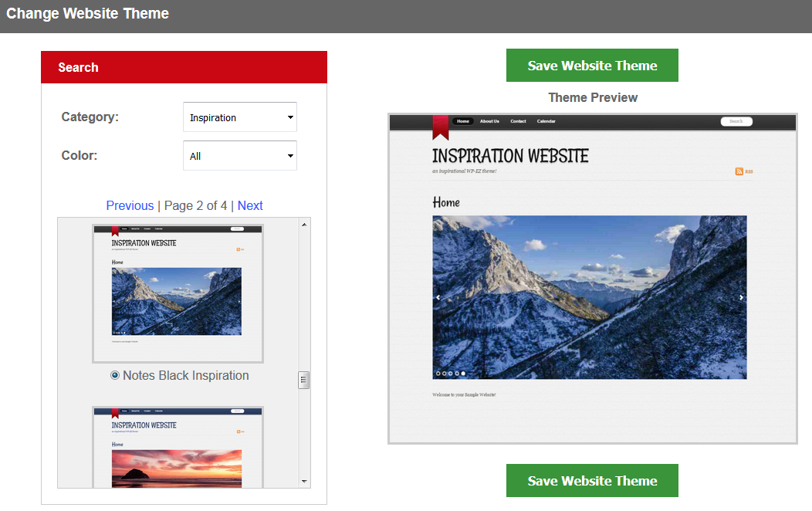Screen dimensions: 812x511
Task: Click the INSPIRATION WEBSITE title in the large preview
Action: point(510,156)
